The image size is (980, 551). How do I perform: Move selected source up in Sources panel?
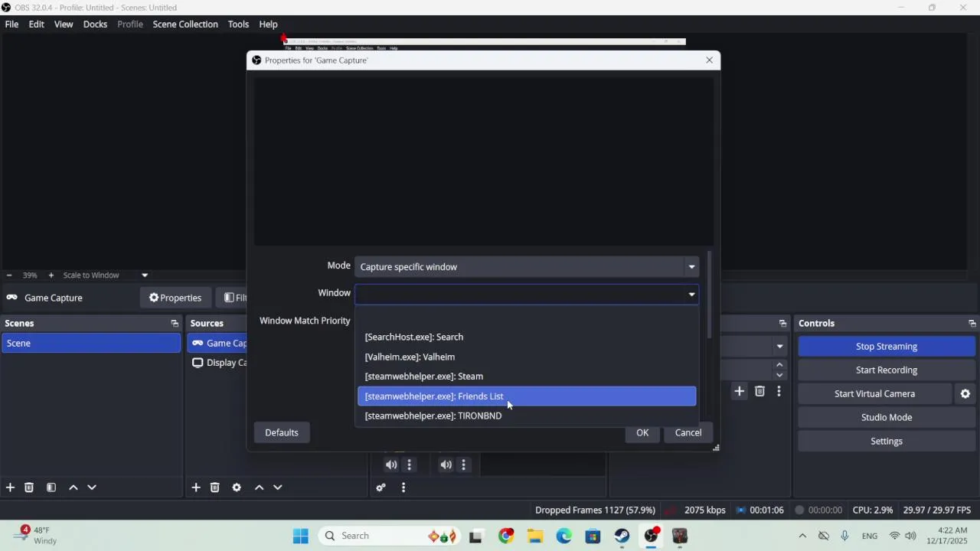click(x=259, y=487)
